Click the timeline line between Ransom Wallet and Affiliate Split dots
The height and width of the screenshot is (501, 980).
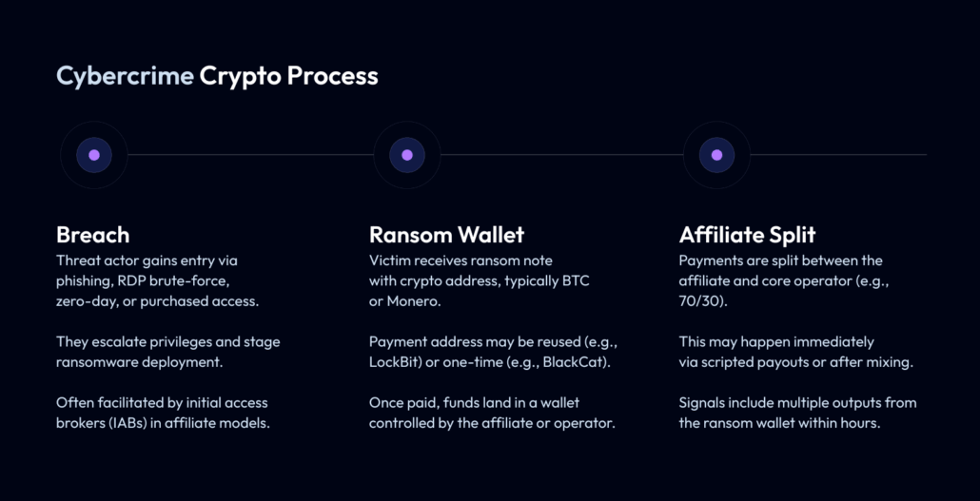click(561, 155)
